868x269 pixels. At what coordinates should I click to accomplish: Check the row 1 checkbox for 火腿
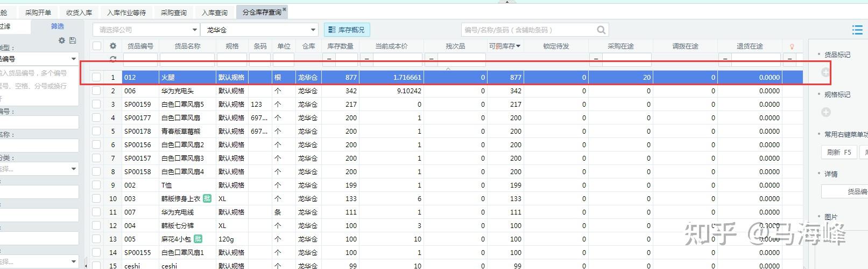96,78
